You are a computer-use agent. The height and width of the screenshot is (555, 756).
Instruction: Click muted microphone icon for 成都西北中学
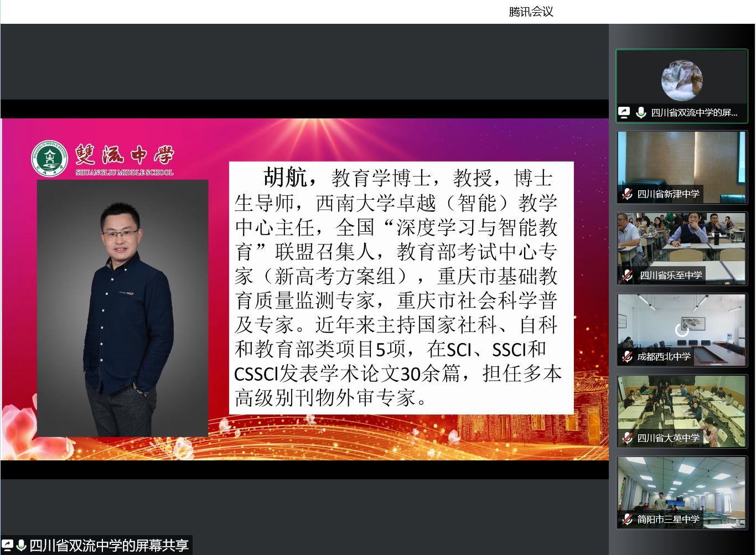coord(627,356)
